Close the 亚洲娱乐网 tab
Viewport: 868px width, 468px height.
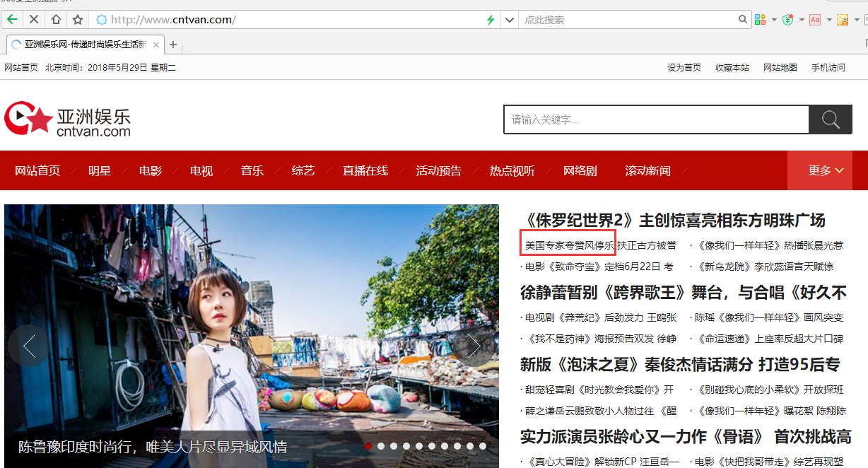click(x=156, y=45)
